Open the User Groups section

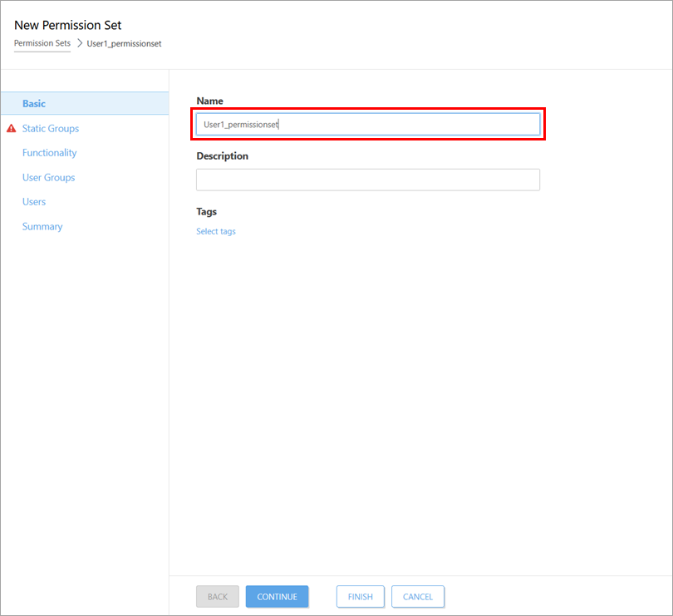click(48, 178)
